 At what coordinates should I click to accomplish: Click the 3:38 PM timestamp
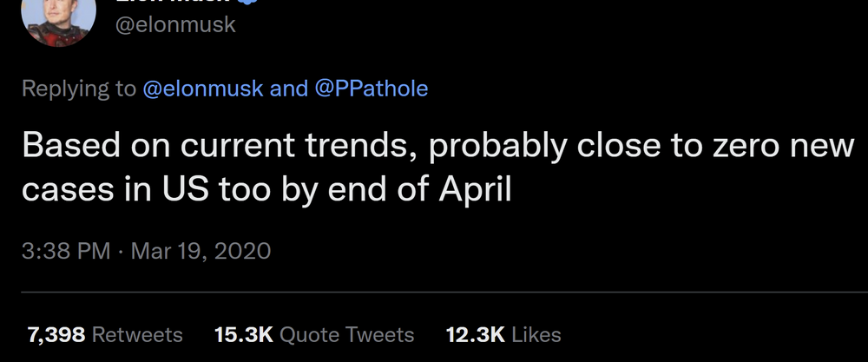65,251
